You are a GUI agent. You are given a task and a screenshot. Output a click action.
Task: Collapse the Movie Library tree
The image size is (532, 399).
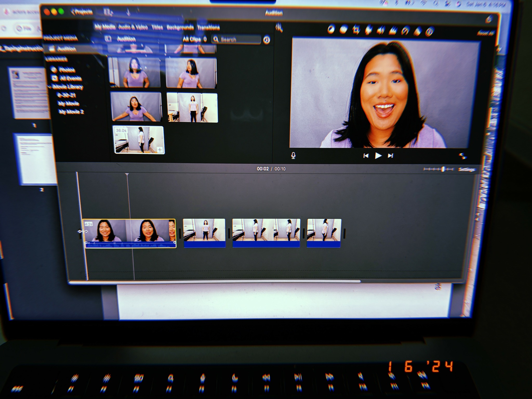49,87
